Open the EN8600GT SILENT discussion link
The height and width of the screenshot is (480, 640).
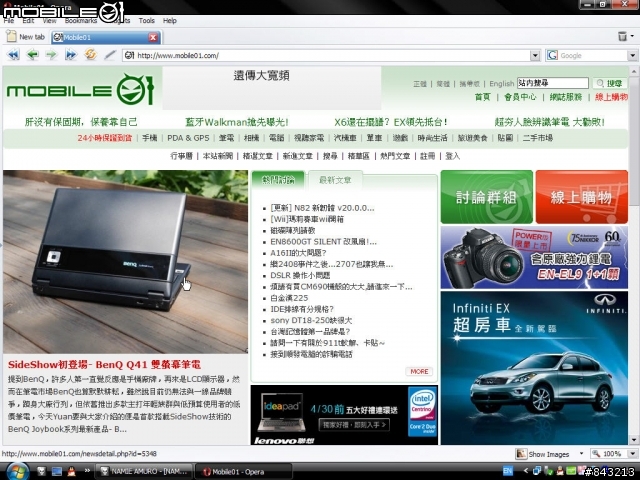click(x=323, y=242)
